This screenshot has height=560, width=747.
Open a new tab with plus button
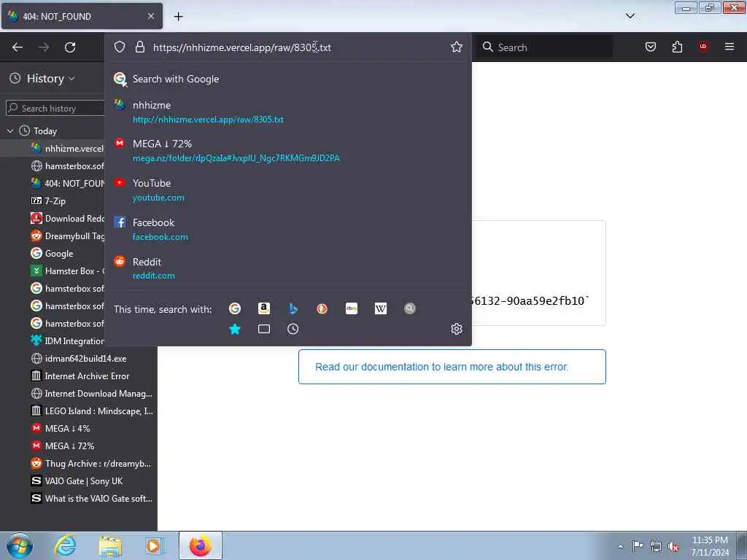coord(178,17)
